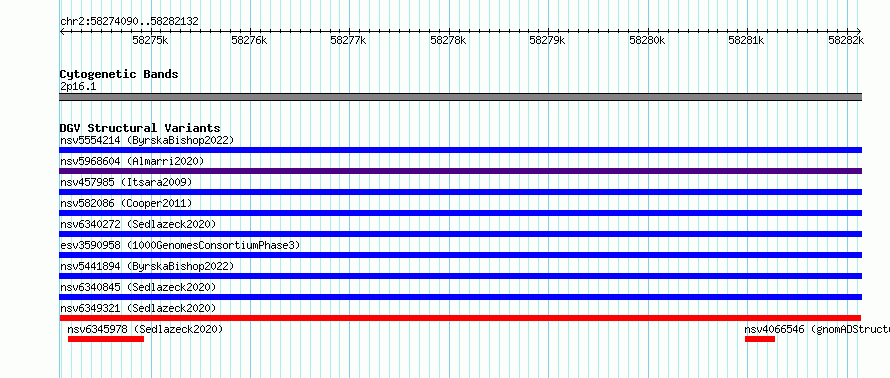Open variant nsv5441894 (ByrskaBishop2022) label
Screen dimensions: 890x378
tap(147, 266)
